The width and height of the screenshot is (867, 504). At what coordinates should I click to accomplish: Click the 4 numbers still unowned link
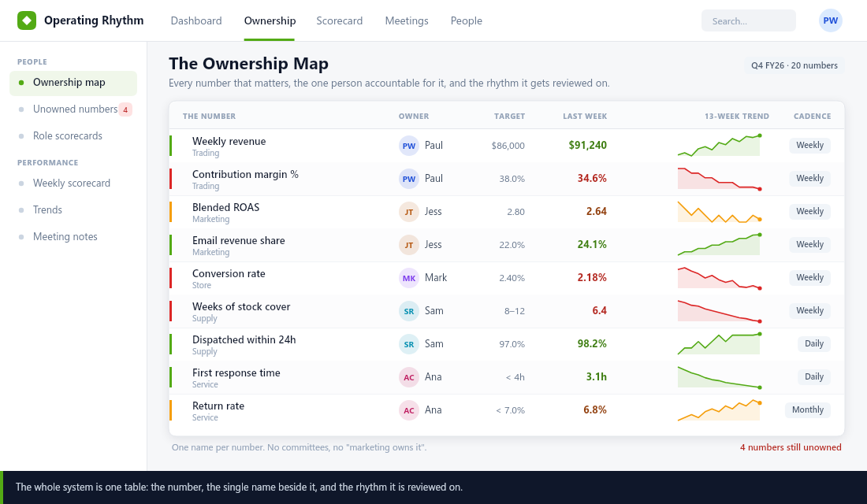click(x=791, y=447)
